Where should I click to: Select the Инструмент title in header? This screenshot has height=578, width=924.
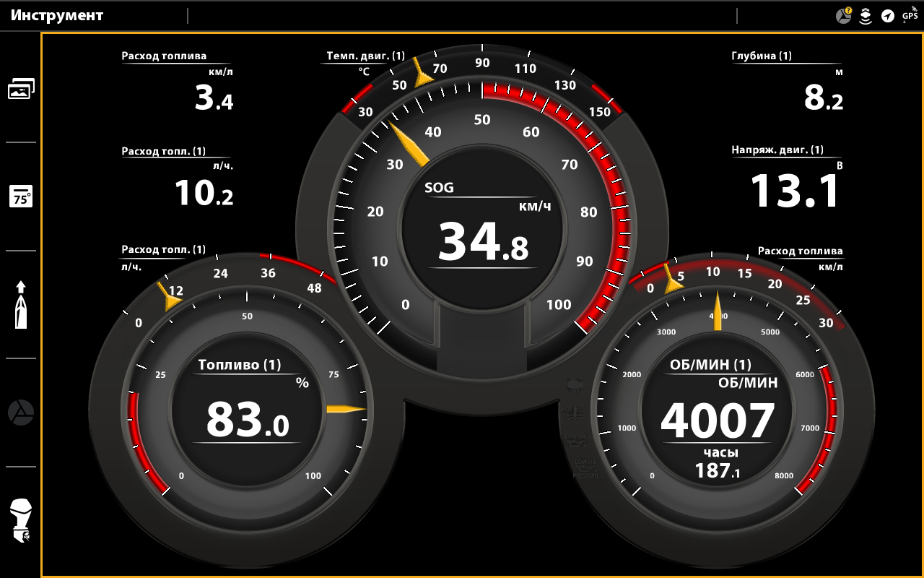(57, 16)
